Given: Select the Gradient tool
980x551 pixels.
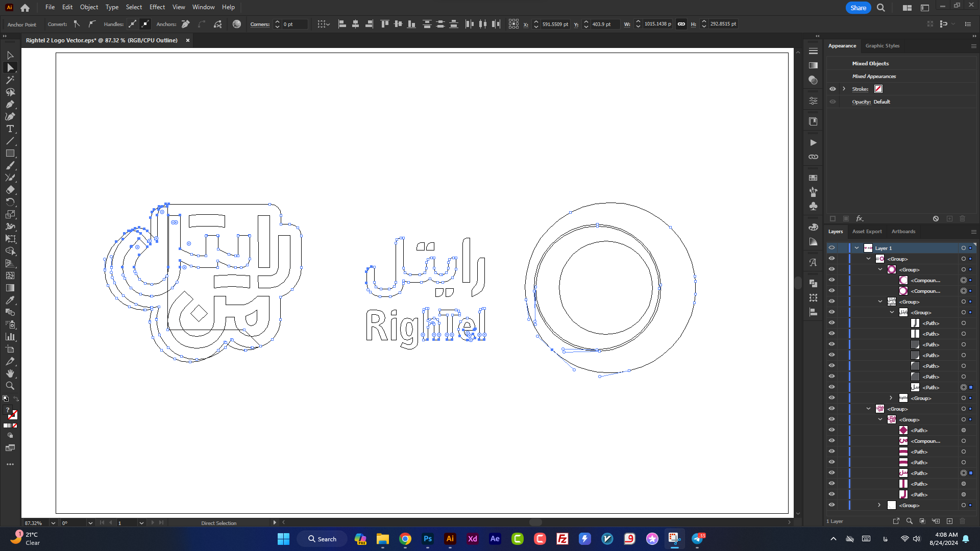Looking at the screenshot, I should [10, 288].
